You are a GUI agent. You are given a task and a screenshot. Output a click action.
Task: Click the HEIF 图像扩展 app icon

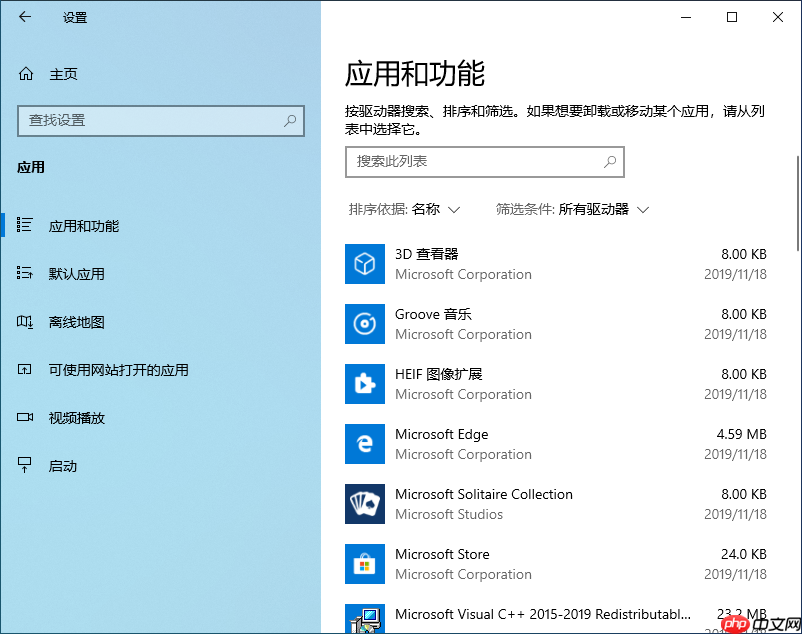[365, 384]
